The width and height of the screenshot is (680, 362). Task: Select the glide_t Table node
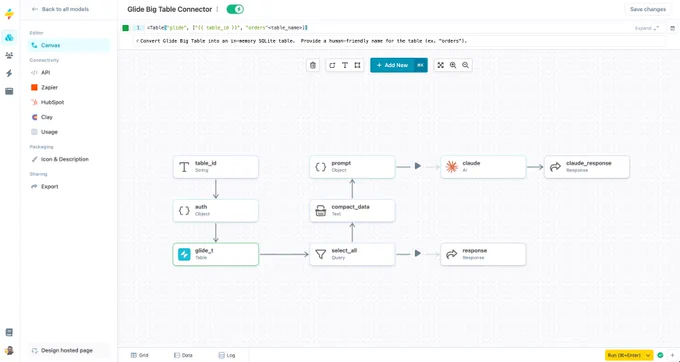point(216,254)
